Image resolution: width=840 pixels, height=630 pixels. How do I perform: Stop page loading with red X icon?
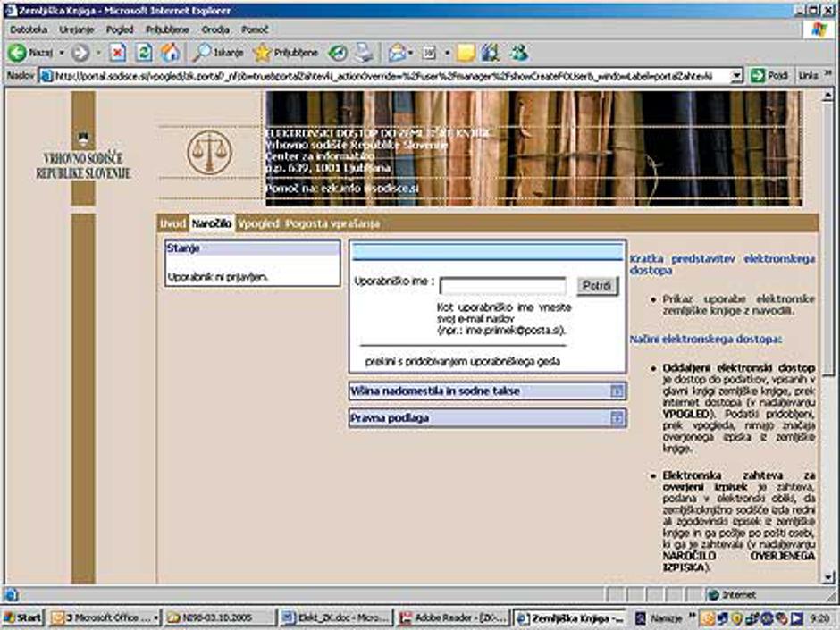118,53
